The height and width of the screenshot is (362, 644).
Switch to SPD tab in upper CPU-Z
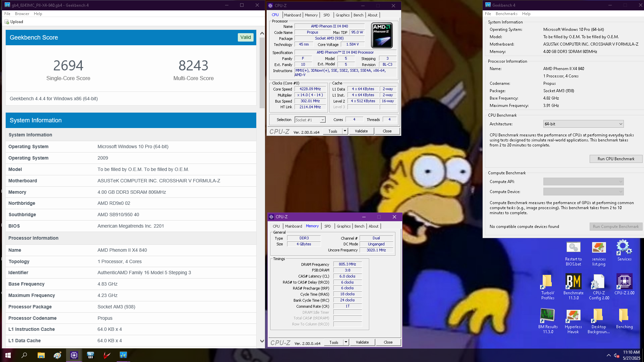[326, 15]
